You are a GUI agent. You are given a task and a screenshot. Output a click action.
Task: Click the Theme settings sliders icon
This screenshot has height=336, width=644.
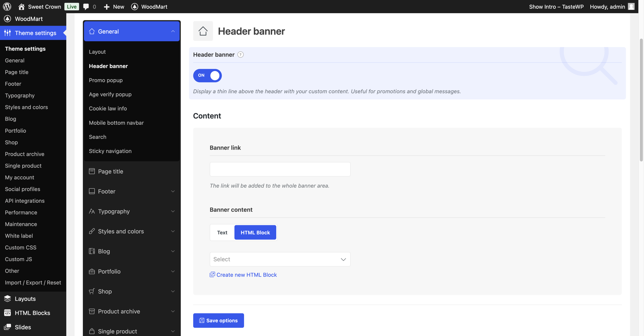coord(8,33)
